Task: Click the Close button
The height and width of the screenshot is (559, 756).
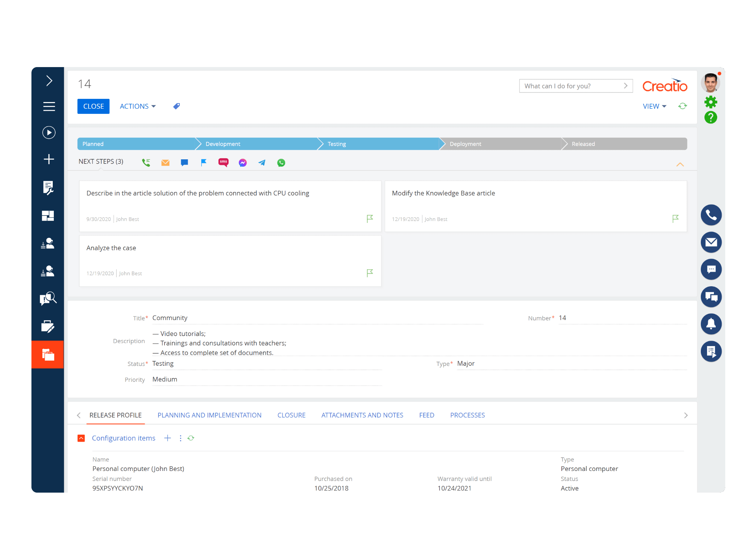Action: (93, 106)
